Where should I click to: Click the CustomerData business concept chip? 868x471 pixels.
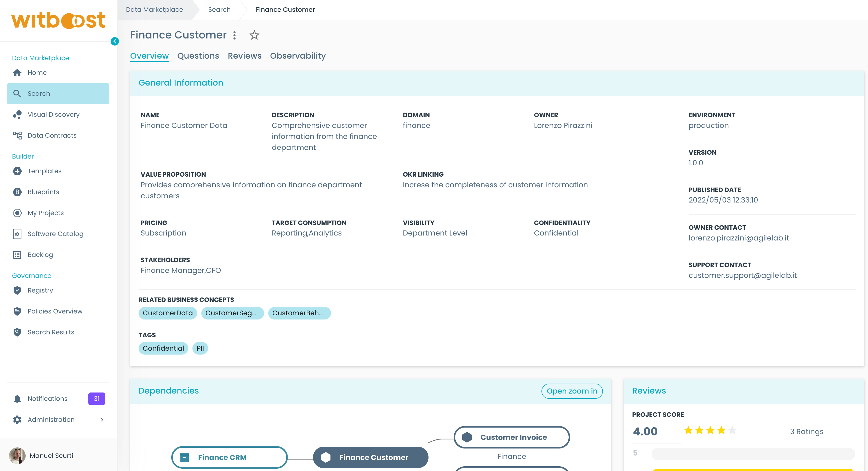[168, 313]
